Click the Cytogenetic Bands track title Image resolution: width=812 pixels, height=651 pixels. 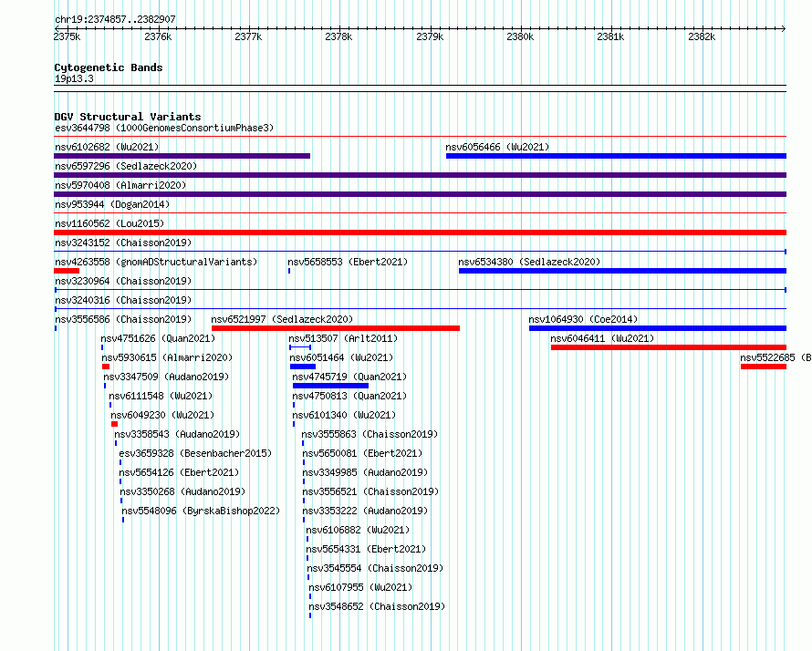pyautogui.click(x=109, y=67)
